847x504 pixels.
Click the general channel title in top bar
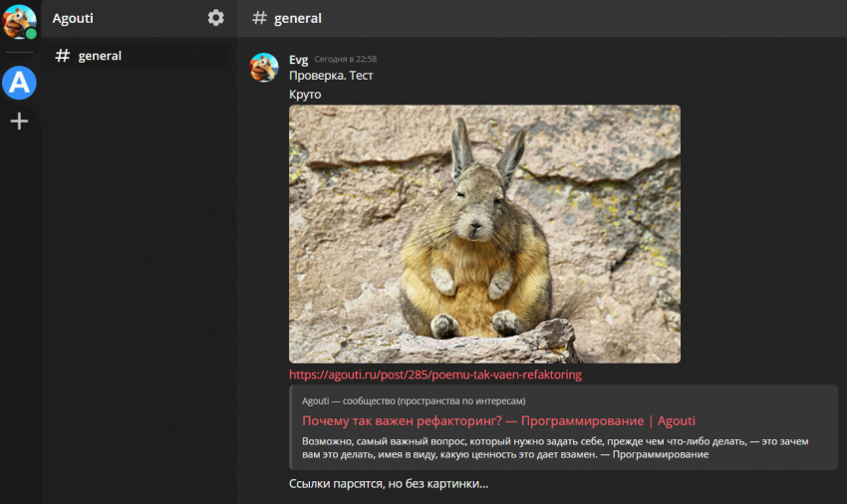[x=297, y=18]
